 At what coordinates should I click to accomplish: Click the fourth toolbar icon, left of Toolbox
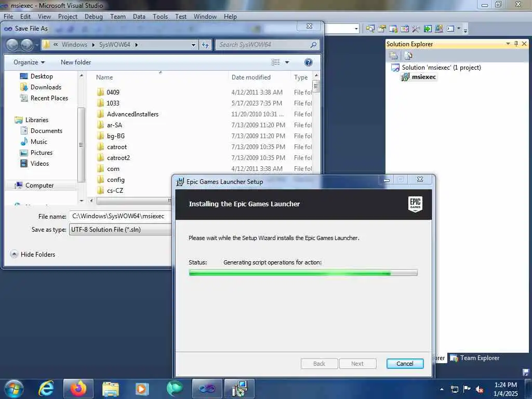404,29
